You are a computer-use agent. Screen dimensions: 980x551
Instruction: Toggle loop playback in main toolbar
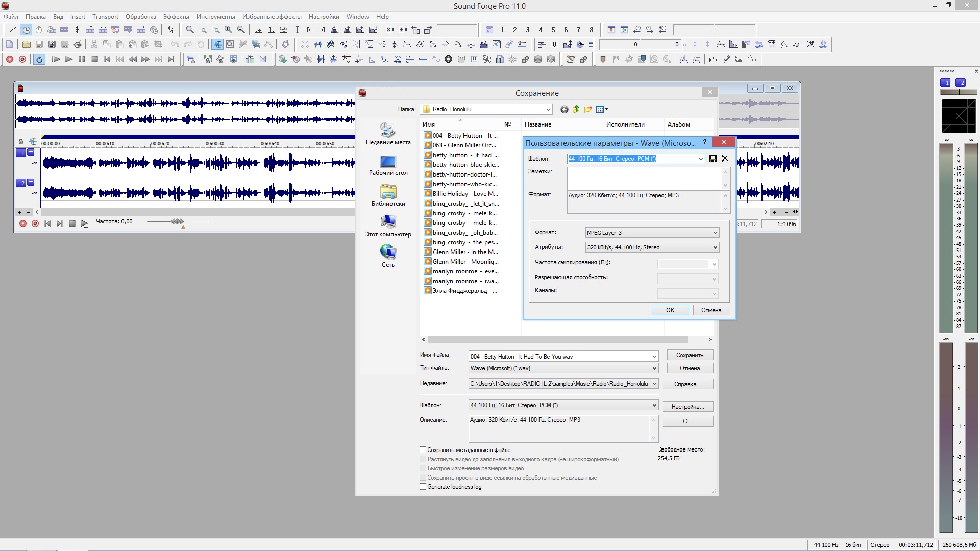click(39, 60)
